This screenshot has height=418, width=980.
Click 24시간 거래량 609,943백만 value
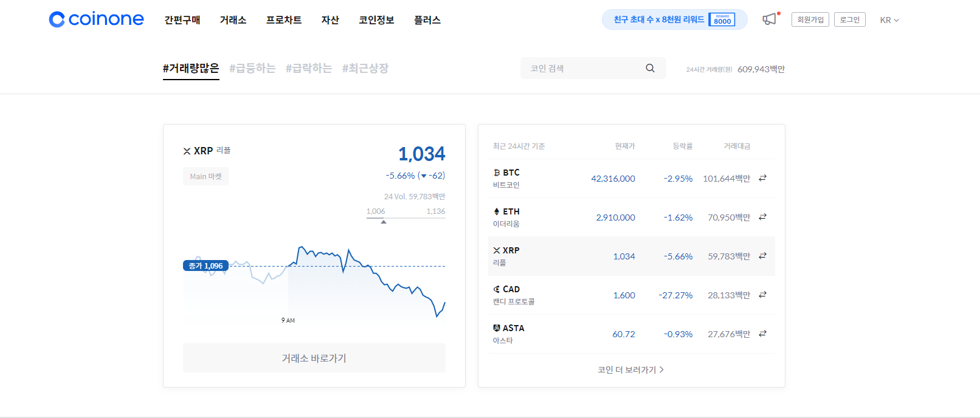click(x=761, y=69)
